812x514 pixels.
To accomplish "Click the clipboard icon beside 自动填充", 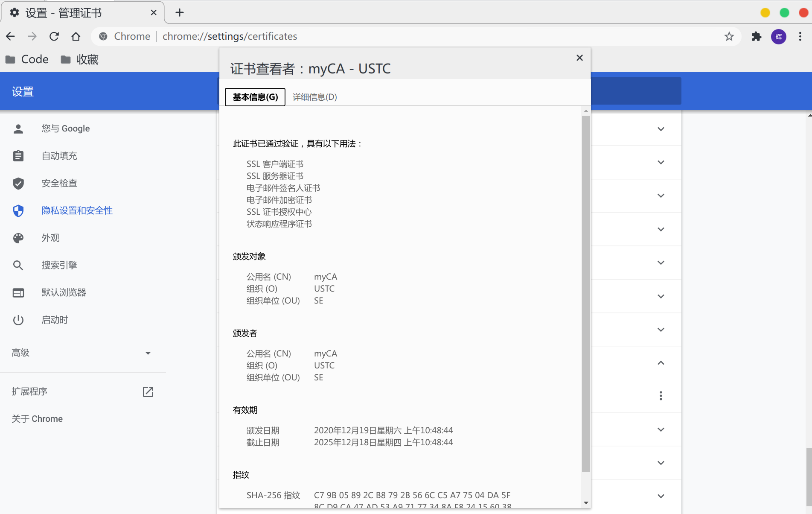I will coord(18,156).
